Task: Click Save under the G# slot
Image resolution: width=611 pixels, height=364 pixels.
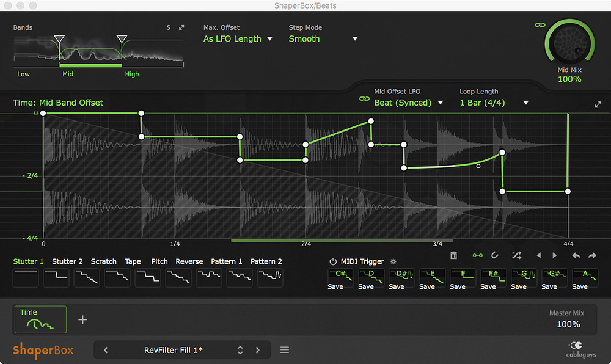Action: pyautogui.click(x=549, y=287)
